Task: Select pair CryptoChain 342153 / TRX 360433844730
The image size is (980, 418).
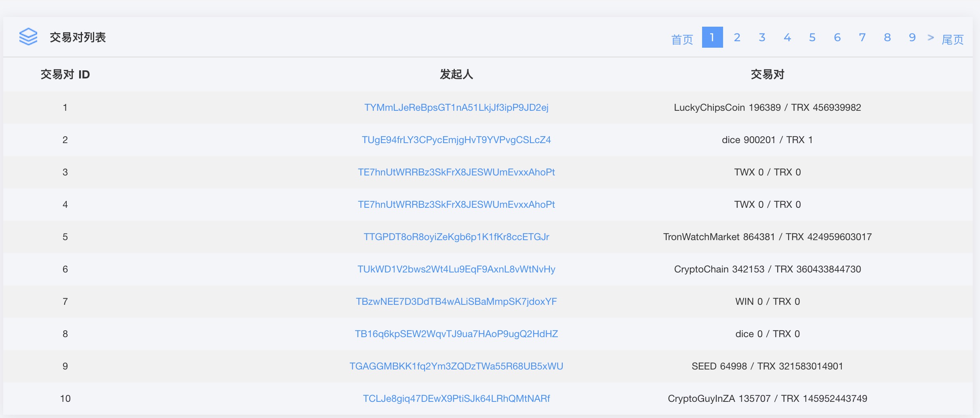Action: [x=768, y=269]
